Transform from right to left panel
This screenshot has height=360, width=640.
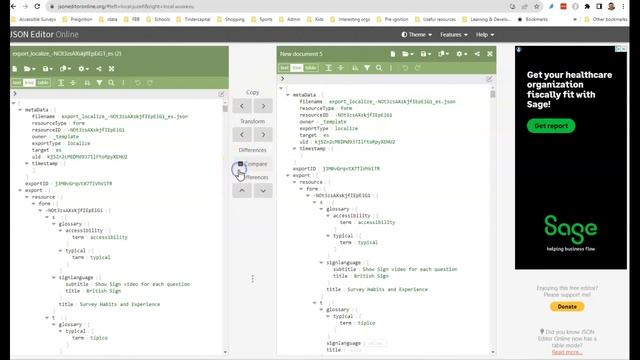(242, 134)
